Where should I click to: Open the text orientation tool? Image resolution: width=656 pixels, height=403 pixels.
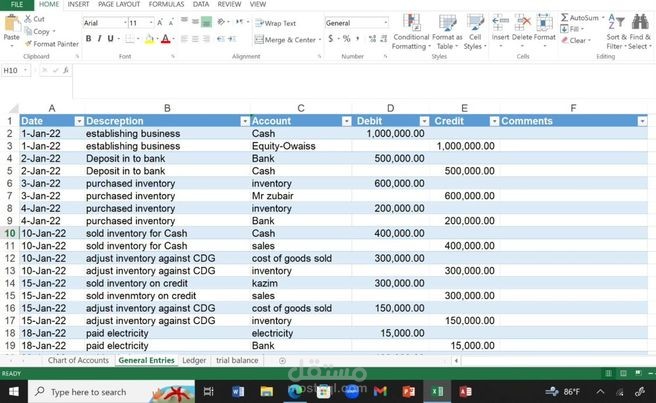[x=221, y=22]
